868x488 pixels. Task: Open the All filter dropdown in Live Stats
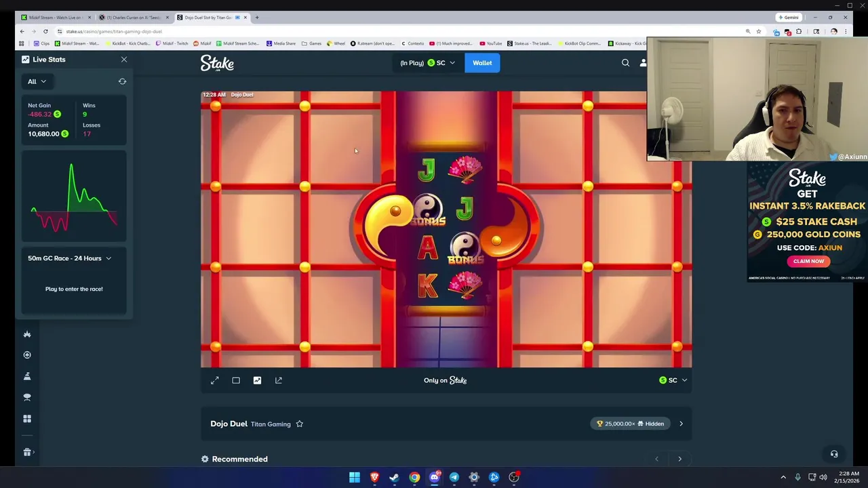click(37, 81)
